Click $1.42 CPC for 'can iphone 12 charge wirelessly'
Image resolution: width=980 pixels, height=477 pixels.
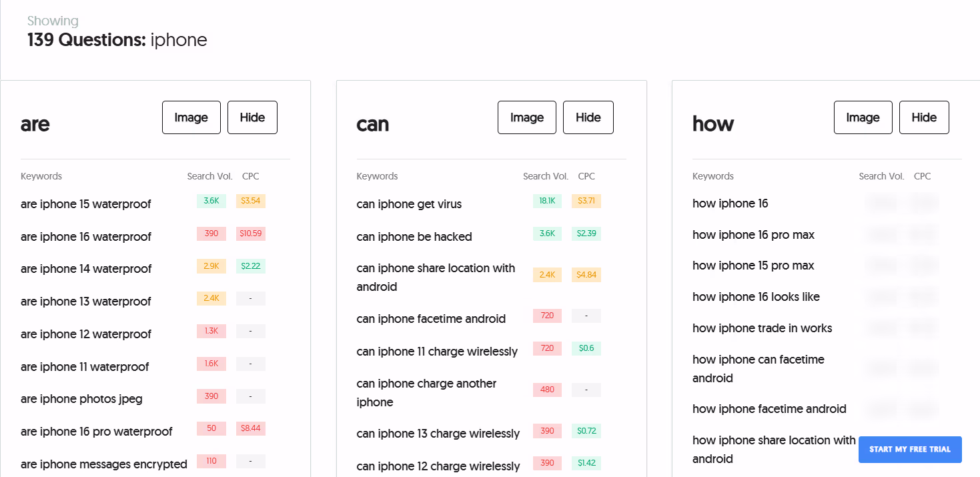click(586, 463)
